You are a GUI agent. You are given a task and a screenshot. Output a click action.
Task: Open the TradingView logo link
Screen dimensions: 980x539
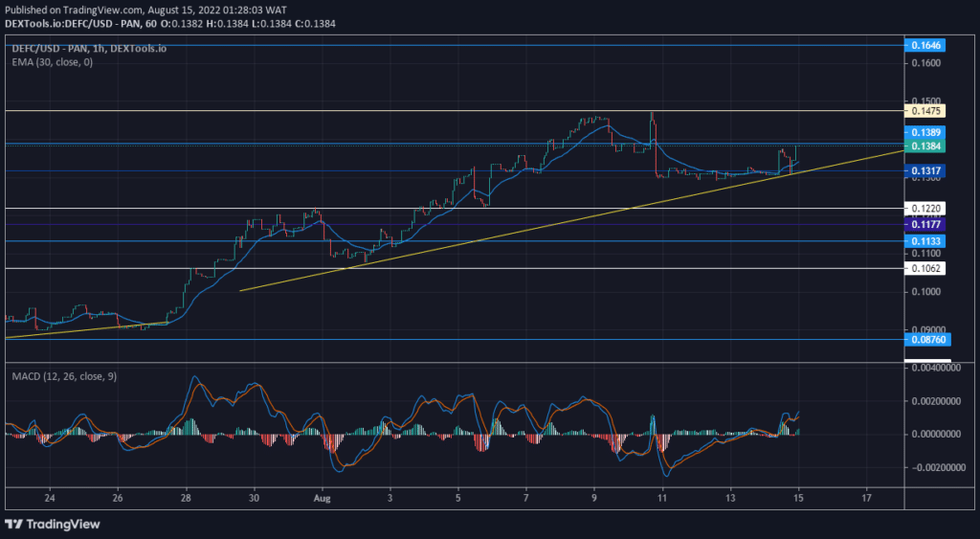tap(53, 524)
